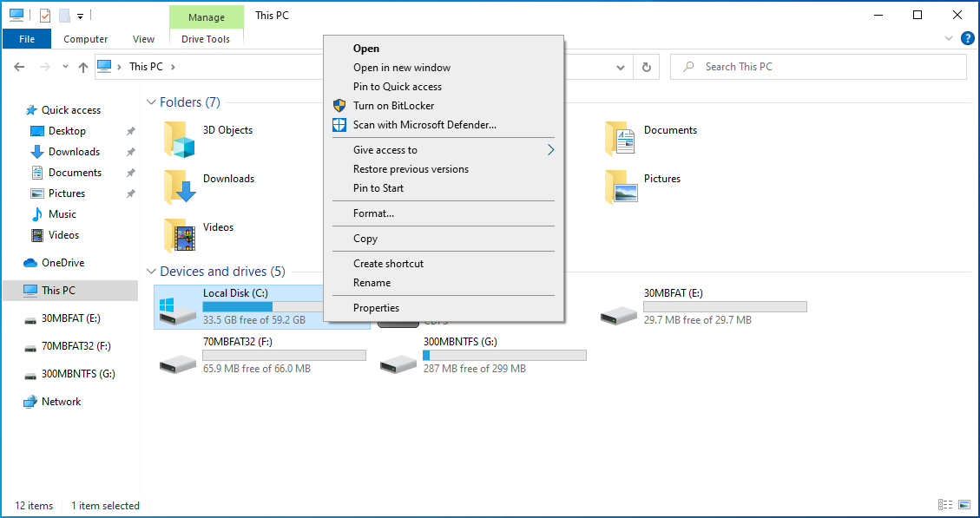The height and width of the screenshot is (518, 980).
Task: Click '65.9 MB free of 66.0 MB' text
Action: click(x=257, y=369)
